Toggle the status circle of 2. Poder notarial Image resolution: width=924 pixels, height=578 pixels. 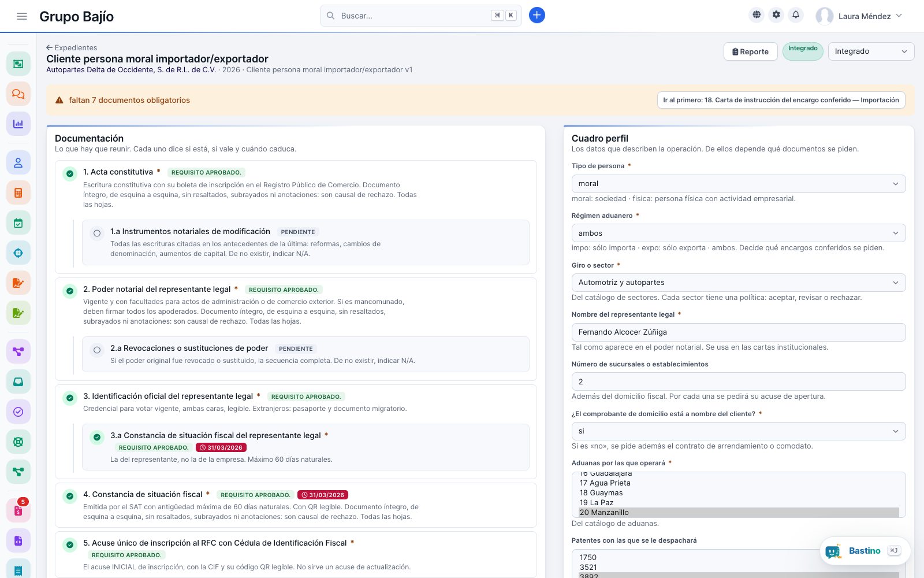70,291
